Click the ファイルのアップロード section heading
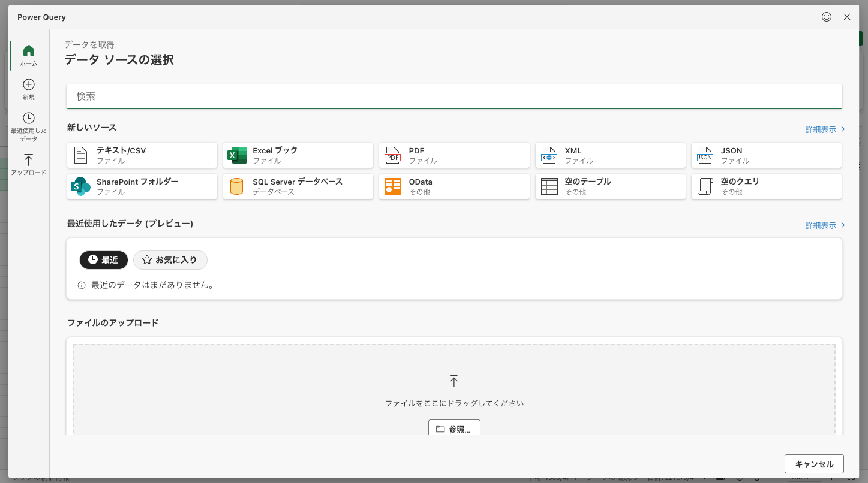Viewport: 868px width, 483px height. [113, 322]
